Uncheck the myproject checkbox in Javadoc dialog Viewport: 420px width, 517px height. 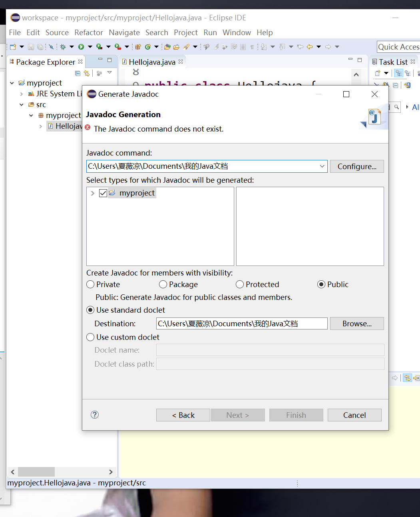(x=103, y=193)
